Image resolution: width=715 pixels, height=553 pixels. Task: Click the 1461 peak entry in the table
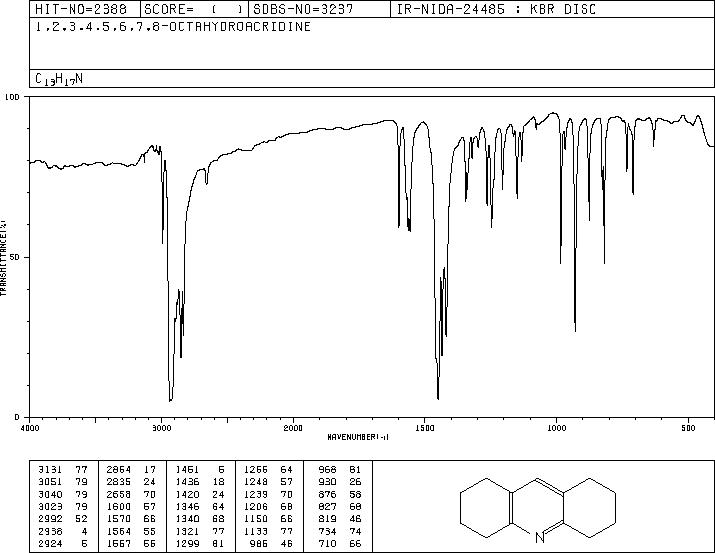pyautogui.click(x=200, y=469)
